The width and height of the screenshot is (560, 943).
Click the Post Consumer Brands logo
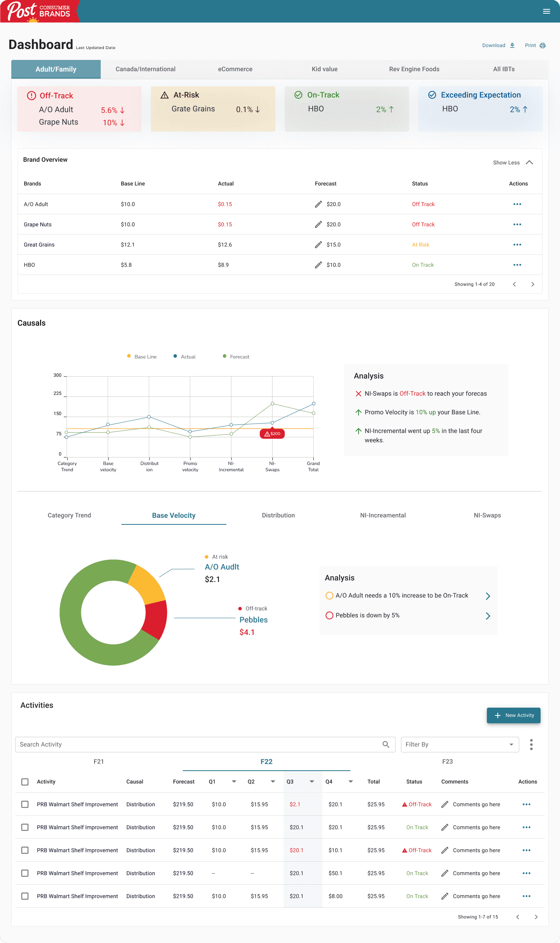(39, 11)
